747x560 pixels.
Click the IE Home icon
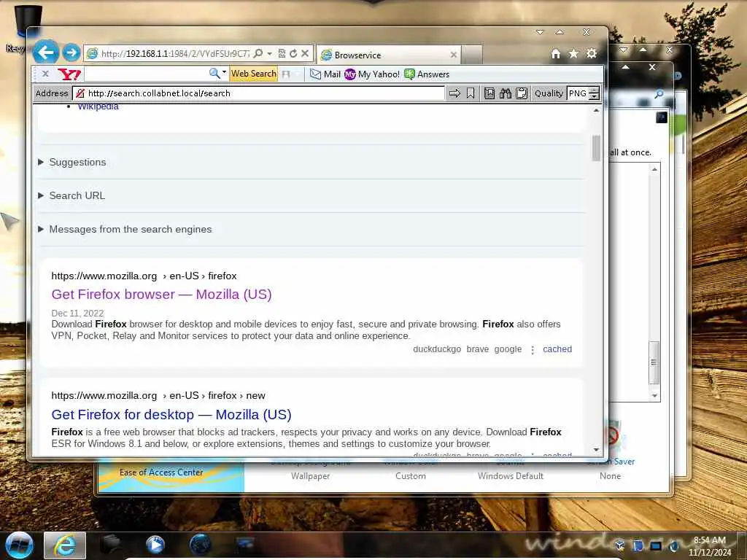click(x=555, y=54)
